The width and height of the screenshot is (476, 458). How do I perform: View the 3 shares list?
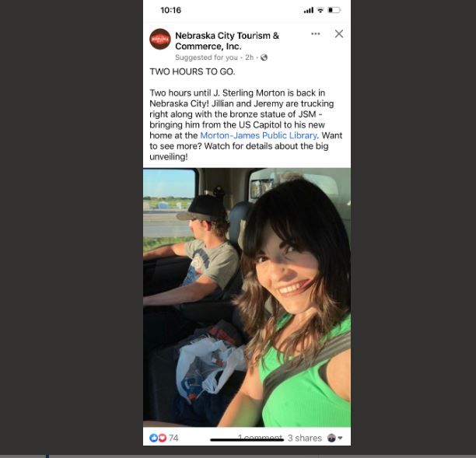point(304,438)
